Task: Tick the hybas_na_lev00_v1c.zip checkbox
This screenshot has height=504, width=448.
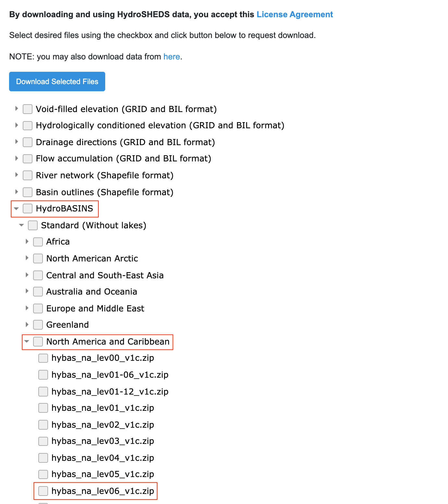Action: [43, 358]
